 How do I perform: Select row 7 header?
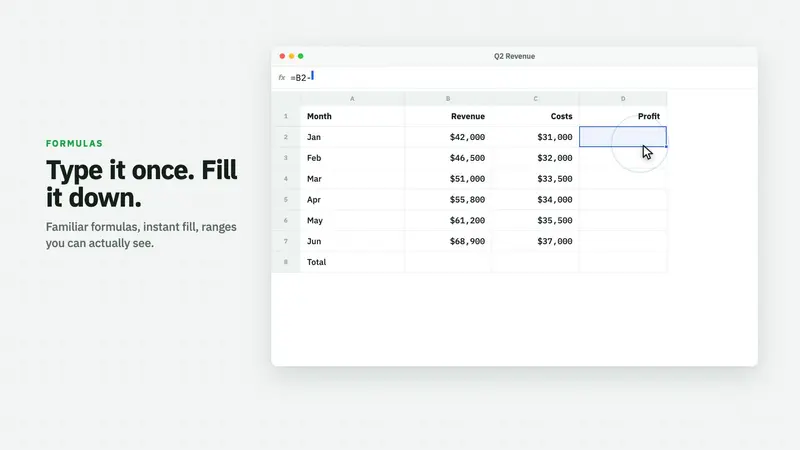click(x=286, y=241)
